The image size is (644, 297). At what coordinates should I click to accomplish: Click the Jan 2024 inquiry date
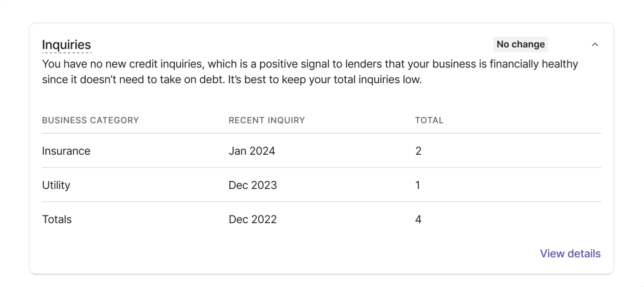(252, 151)
